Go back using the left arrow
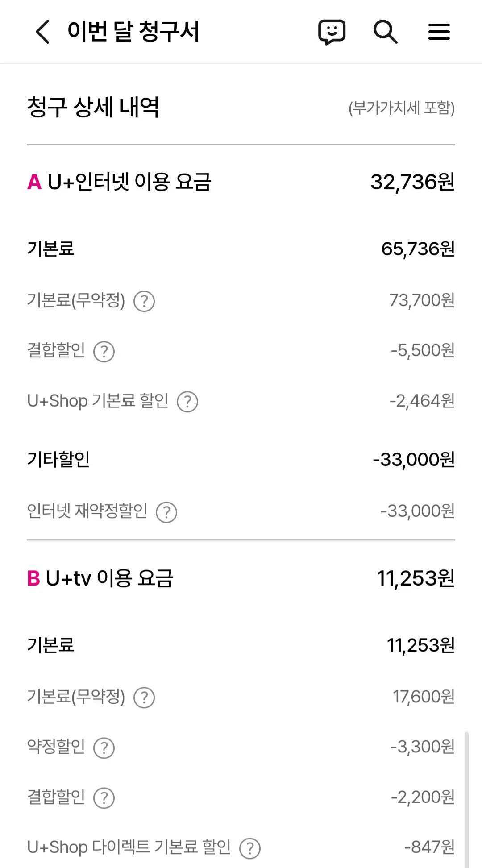 click(43, 32)
